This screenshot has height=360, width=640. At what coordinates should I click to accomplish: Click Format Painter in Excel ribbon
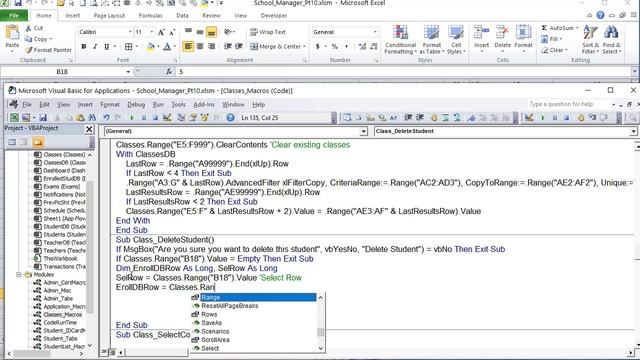48,50
